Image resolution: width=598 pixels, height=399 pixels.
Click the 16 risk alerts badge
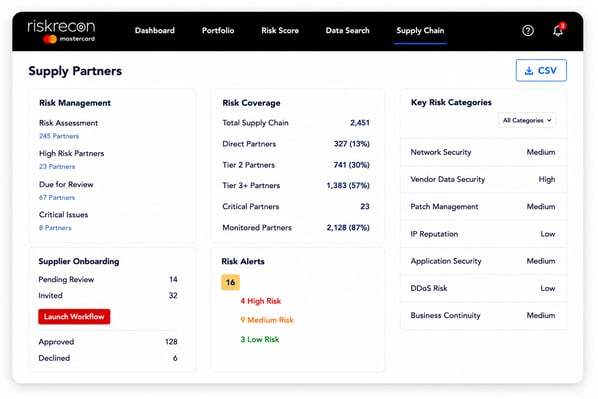click(230, 282)
